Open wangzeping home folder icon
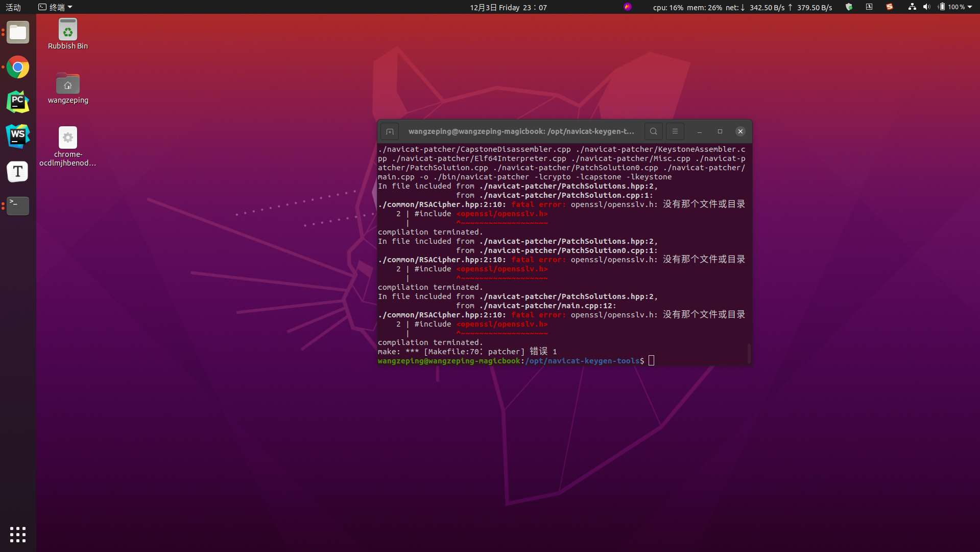This screenshot has width=980, height=552. [x=68, y=88]
